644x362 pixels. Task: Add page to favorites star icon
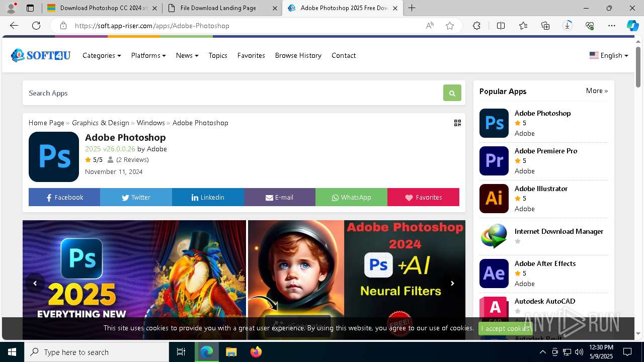tap(450, 26)
